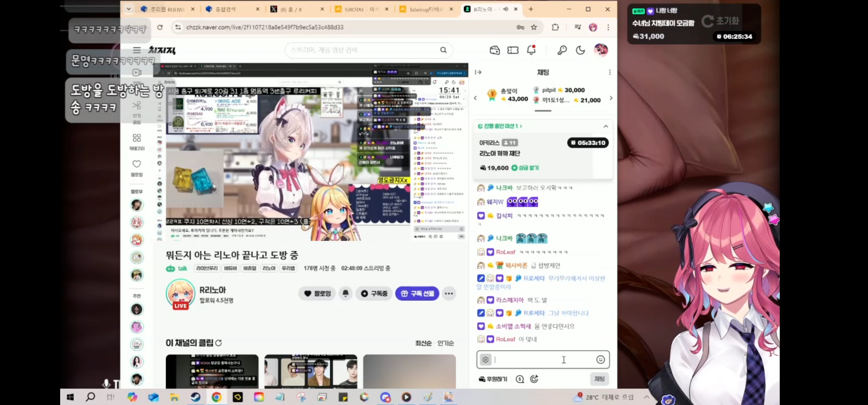
Task: Select the 버튜버 tag
Action: [x=230, y=268]
